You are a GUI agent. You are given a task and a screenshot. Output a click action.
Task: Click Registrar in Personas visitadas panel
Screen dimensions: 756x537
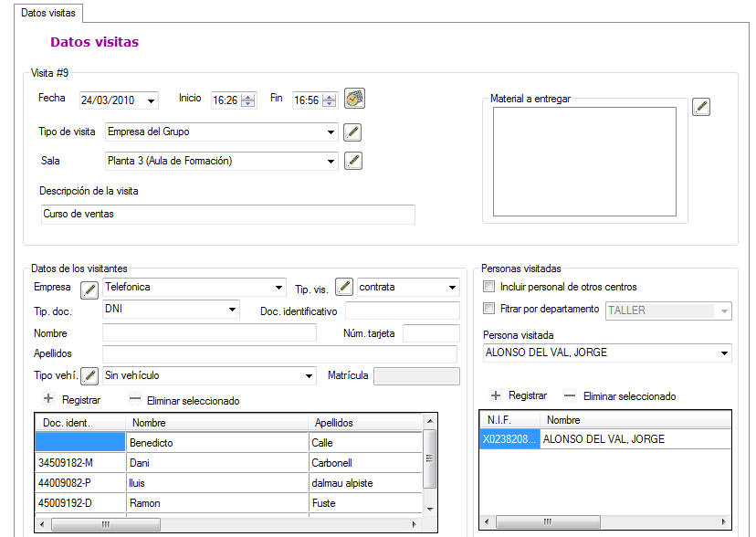[x=528, y=395]
